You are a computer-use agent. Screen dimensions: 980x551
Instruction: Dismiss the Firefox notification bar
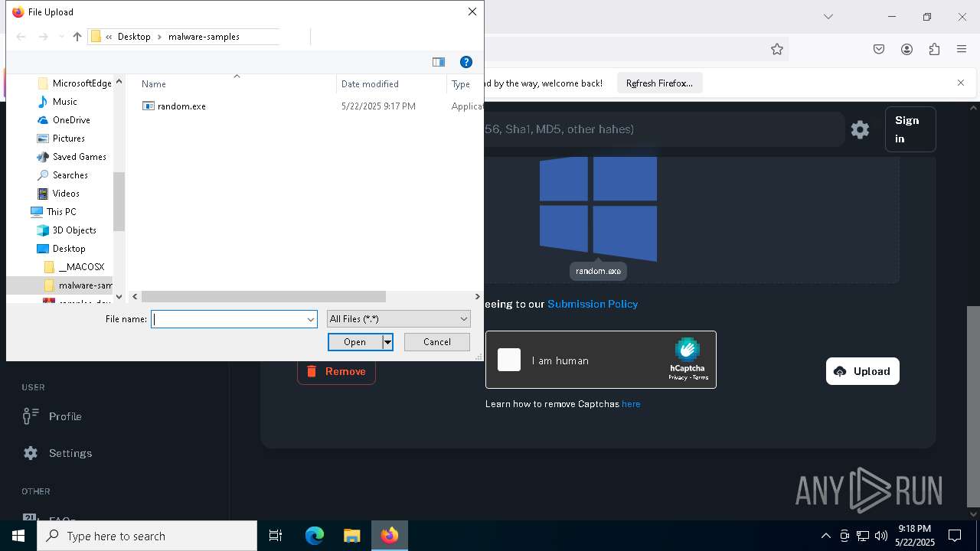point(961,83)
